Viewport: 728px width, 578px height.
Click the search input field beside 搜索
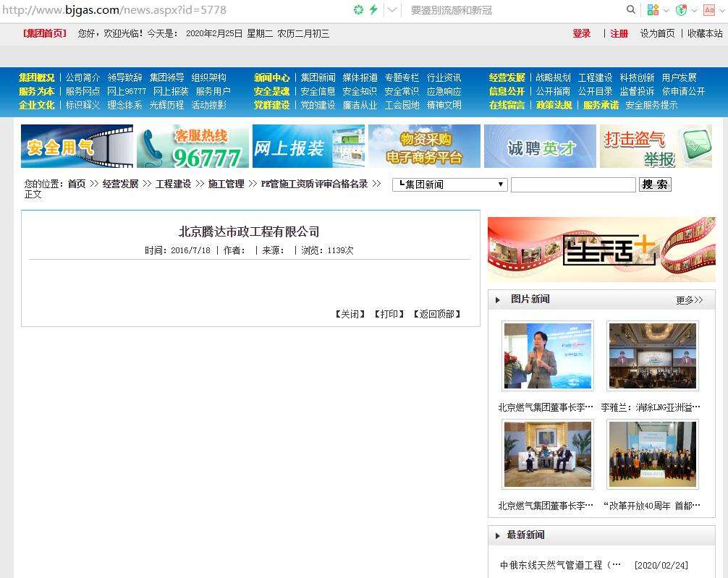pyautogui.click(x=573, y=184)
